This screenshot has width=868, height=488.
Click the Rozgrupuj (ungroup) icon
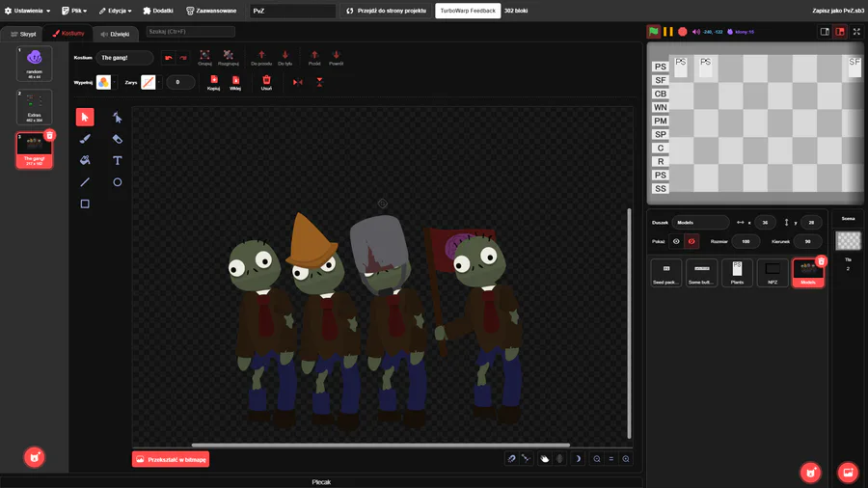click(228, 58)
